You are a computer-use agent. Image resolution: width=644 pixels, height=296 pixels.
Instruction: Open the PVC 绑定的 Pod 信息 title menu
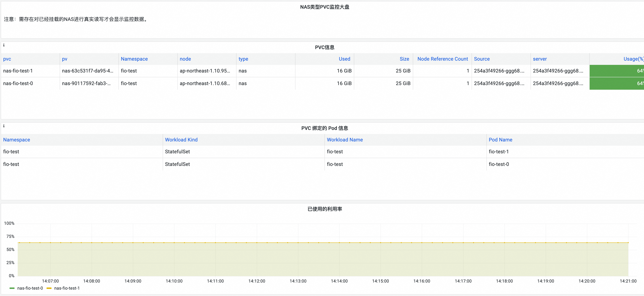point(324,128)
